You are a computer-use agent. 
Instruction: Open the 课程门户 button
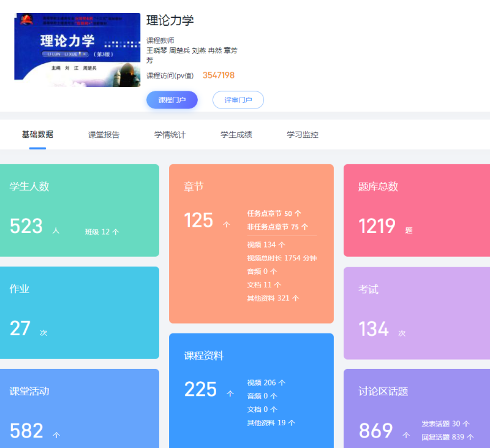171,100
